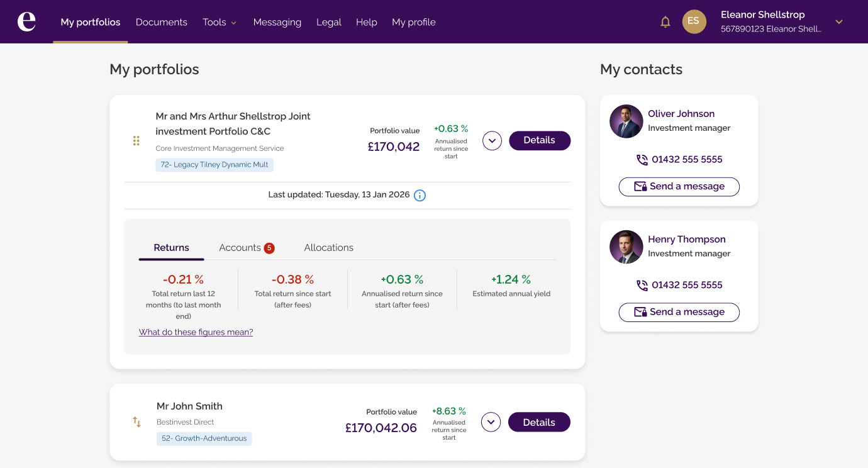The height and width of the screenshot is (468, 868).
Task: Click Henry Thompson's profile photo
Action: click(x=626, y=247)
